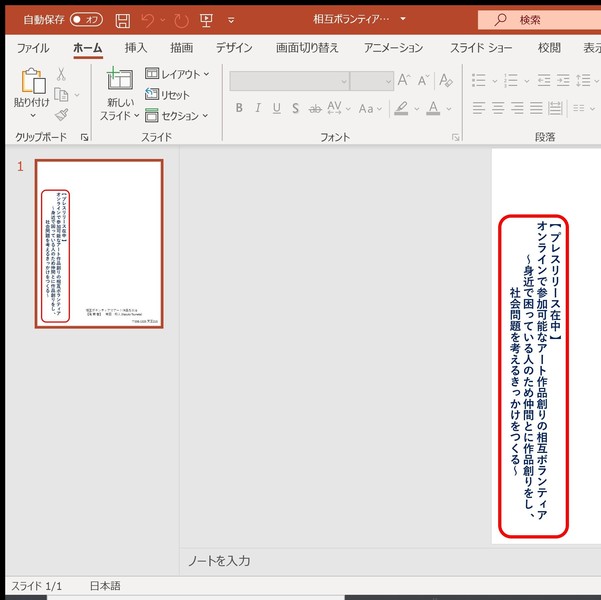The height and width of the screenshot is (600, 601).
Task: Select slide 1 thumbnail in panel
Action: tap(99, 244)
